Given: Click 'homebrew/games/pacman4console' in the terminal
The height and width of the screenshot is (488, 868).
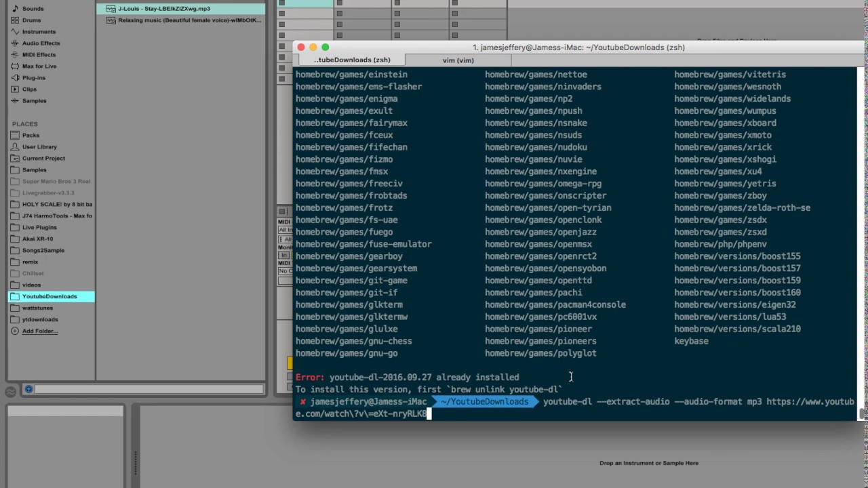Looking at the screenshot, I should [555, 305].
